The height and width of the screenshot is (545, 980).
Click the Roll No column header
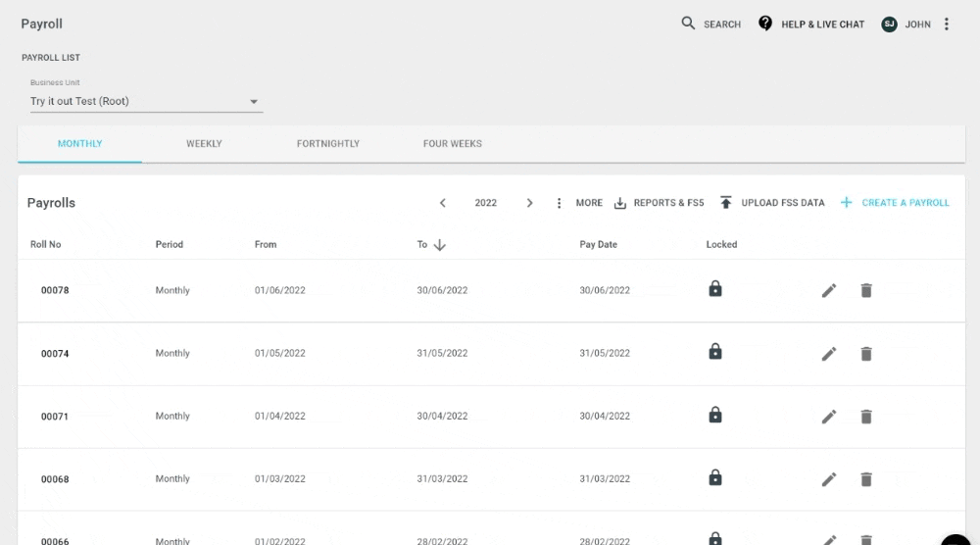click(x=46, y=244)
